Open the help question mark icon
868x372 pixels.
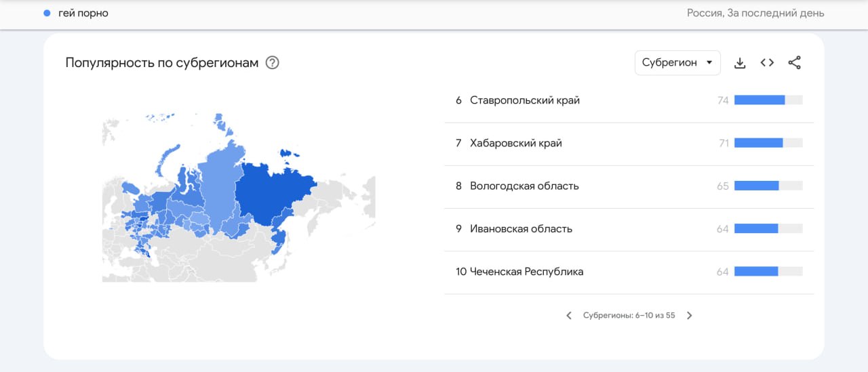pos(273,63)
